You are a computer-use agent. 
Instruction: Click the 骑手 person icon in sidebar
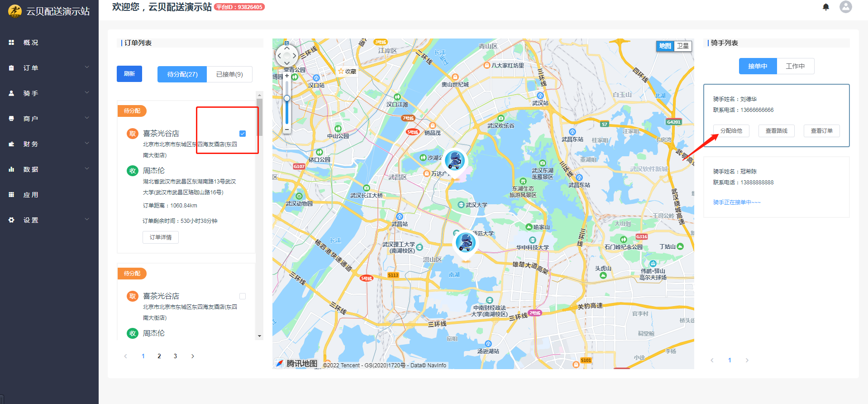[x=11, y=93]
